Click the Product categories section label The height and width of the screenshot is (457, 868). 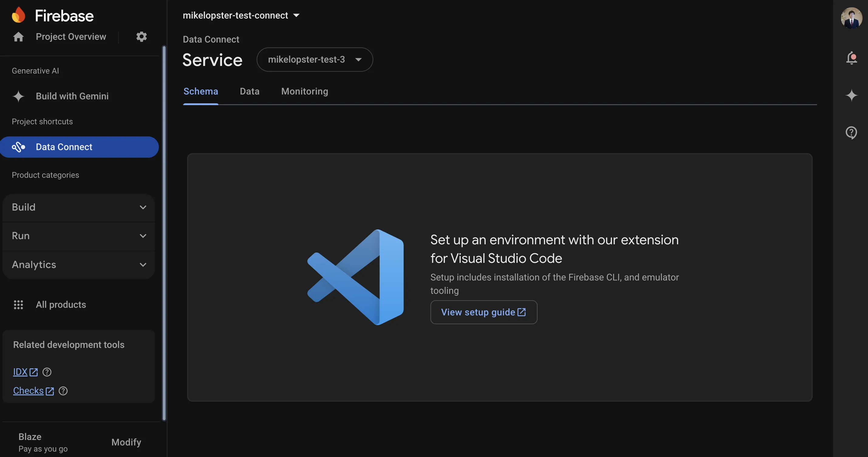click(x=46, y=175)
